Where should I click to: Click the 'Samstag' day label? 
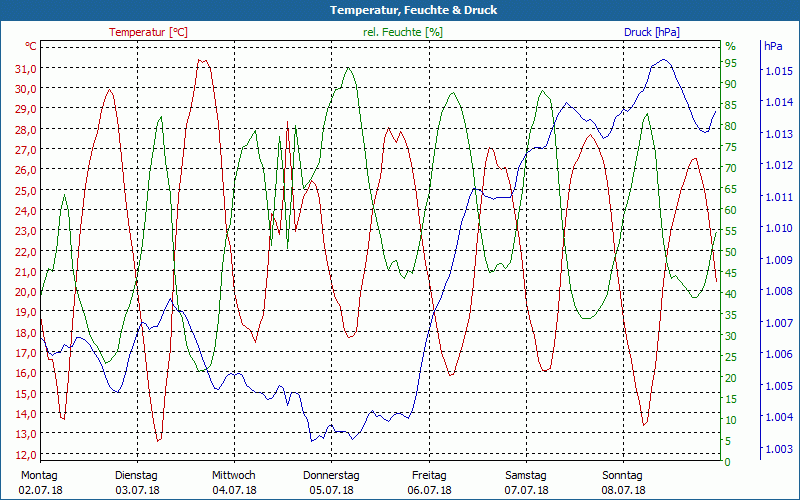[x=526, y=475]
